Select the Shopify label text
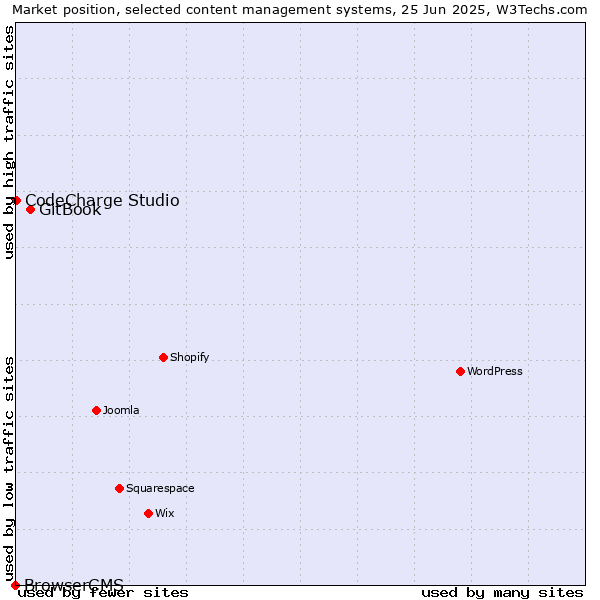This screenshot has height=600, width=600. [189, 357]
